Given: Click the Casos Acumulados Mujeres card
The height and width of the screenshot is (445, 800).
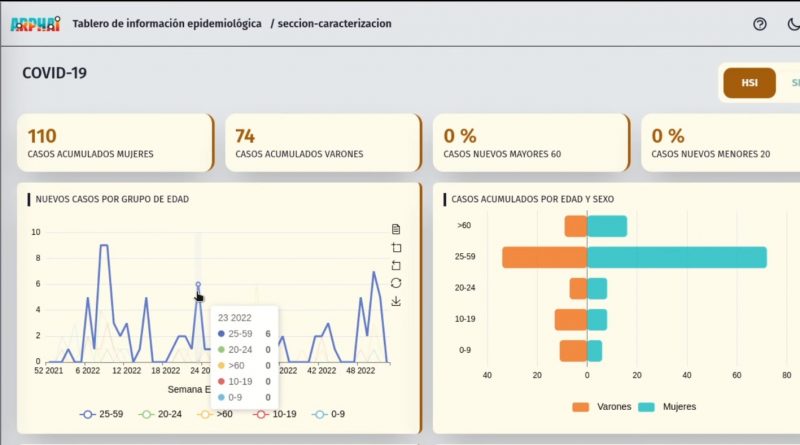Looking at the screenshot, I should pos(115,143).
